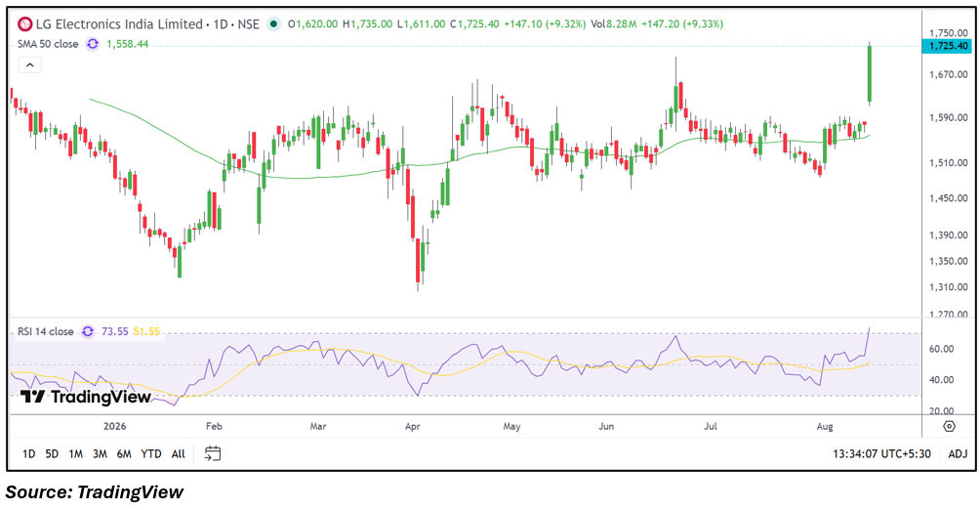Click the Feb label on time axis

click(x=214, y=426)
